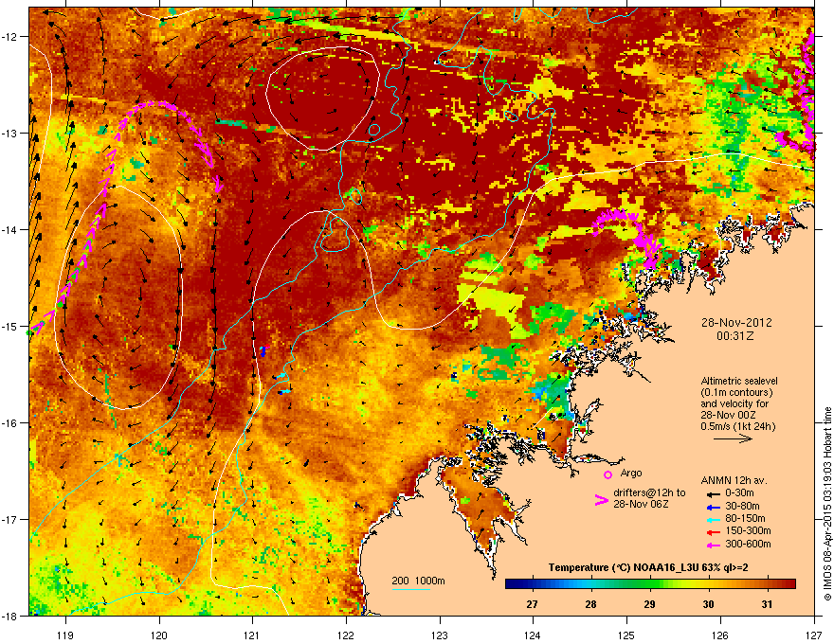The width and height of the screenshot is (834, 644).
Task: Click the 'Argo' legend label
Action: pos(631,474)
